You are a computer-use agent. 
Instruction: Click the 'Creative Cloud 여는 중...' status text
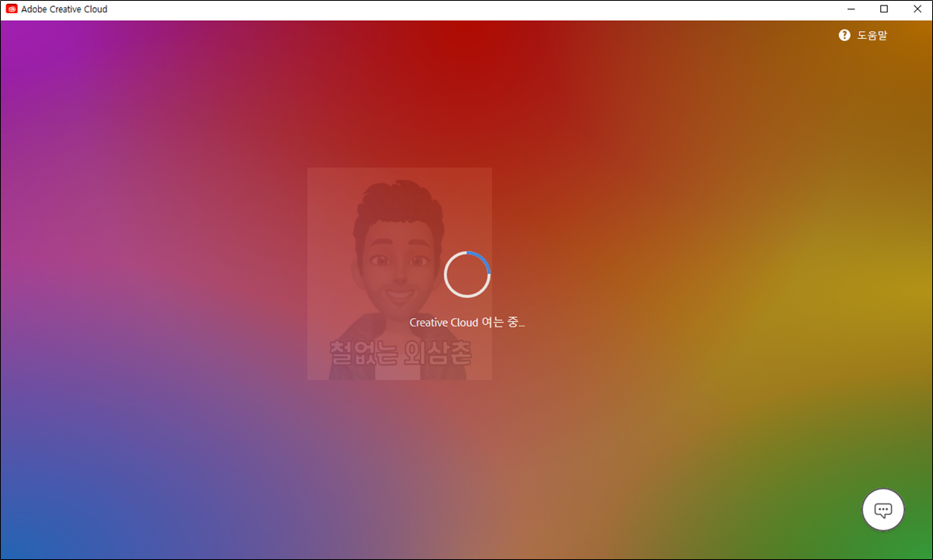467,323
